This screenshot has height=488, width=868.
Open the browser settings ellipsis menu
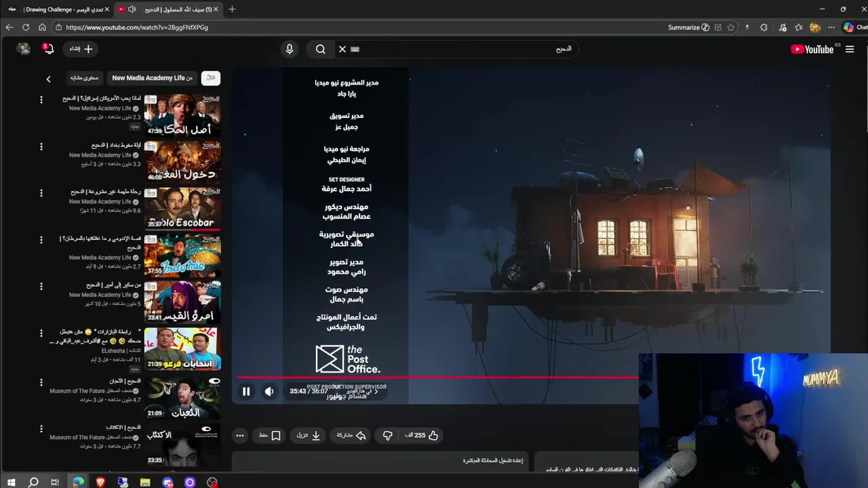831,27
